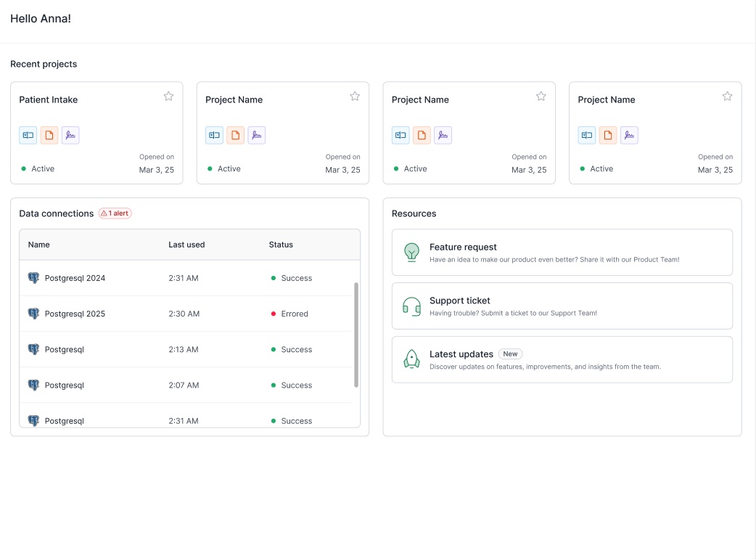
Task: Favorite the second Project Name card
Action: tap(355, 95)
